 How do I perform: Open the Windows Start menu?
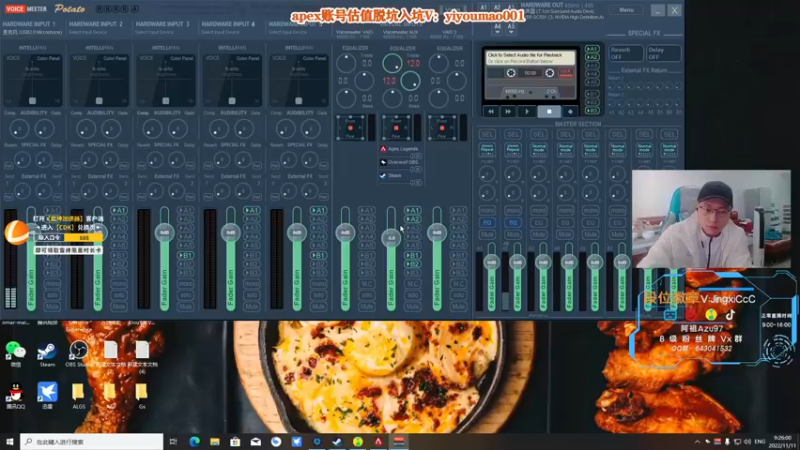(x=10, y=441)
